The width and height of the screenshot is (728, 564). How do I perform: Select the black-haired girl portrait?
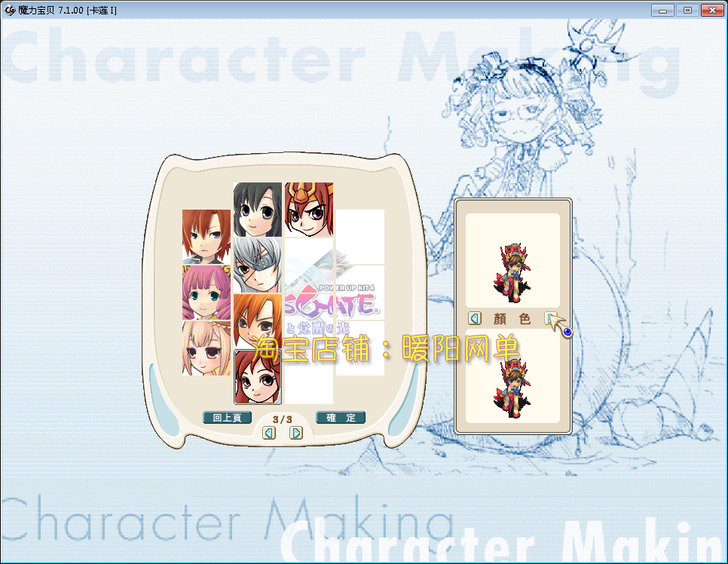(x=258, y=210)
